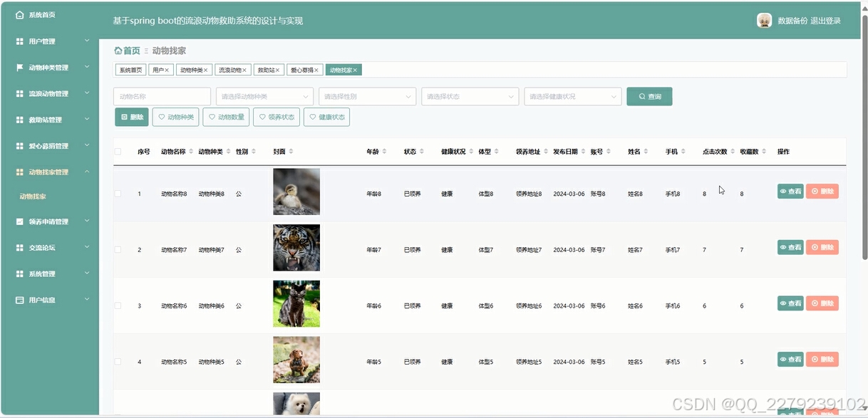Focus the 动物名称 search input

162,96
